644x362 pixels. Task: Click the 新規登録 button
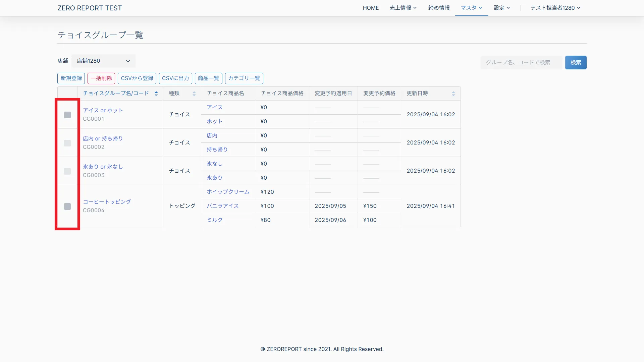click(71, 78)
